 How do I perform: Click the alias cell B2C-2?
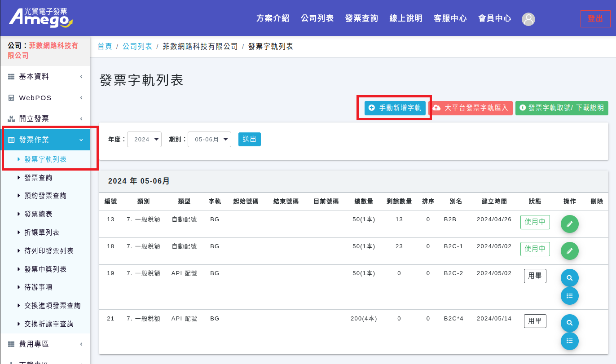(453, 273)
